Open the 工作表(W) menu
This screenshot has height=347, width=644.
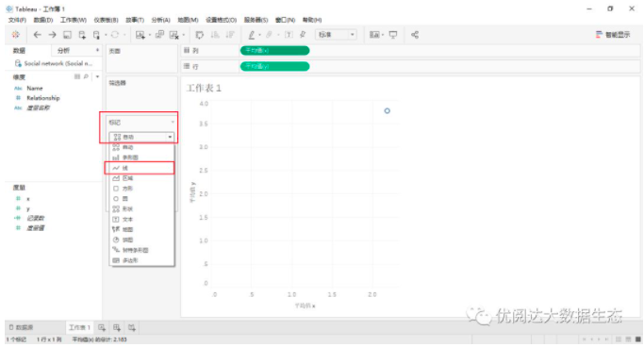pos(74,20)
